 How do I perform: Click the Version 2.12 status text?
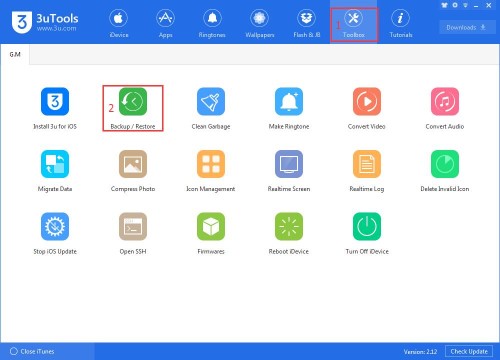(x=420, y=352)
